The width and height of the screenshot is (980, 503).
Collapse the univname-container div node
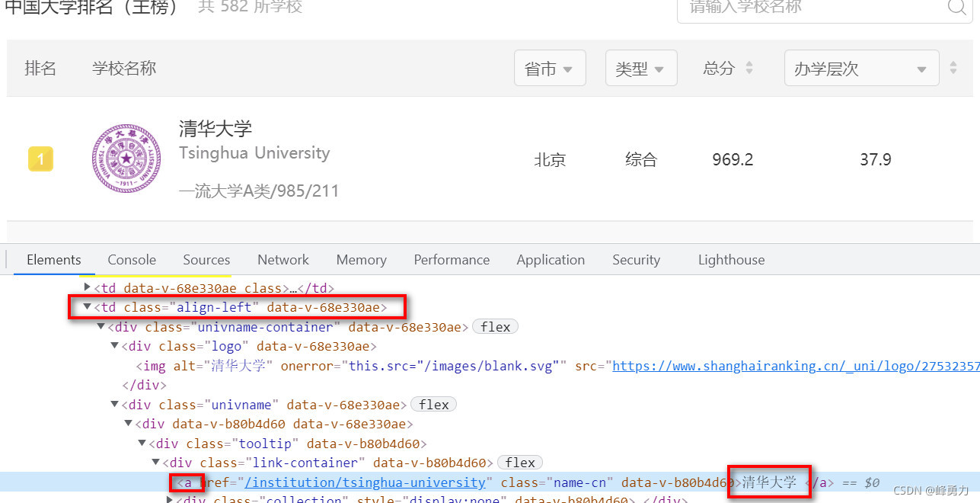[x=101, y=327]
